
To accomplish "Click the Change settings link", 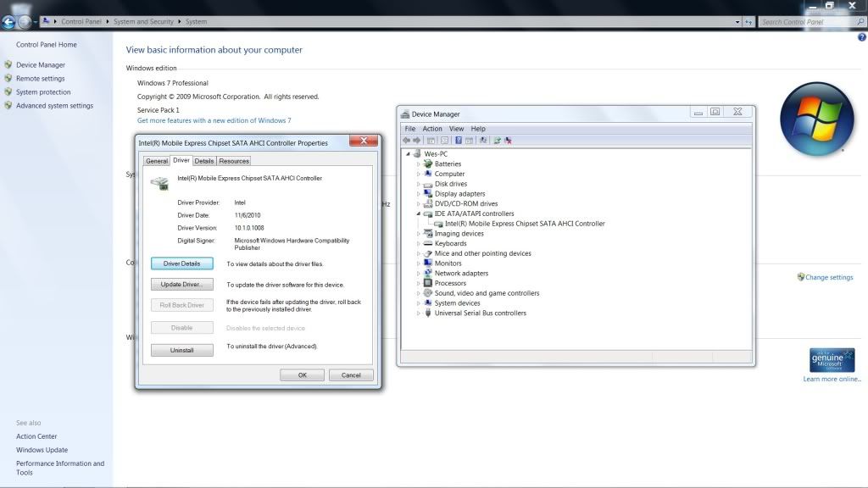I will (829, 277).
